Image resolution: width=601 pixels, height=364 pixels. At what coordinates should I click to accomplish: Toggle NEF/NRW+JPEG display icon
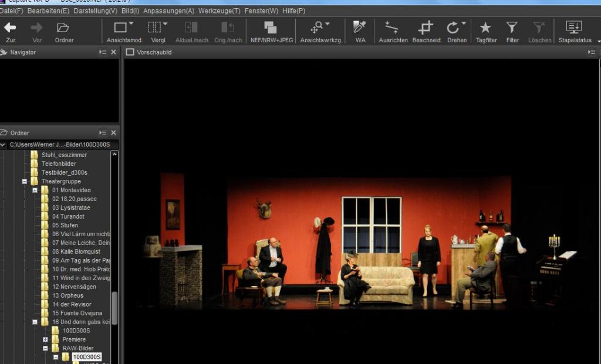270,28
